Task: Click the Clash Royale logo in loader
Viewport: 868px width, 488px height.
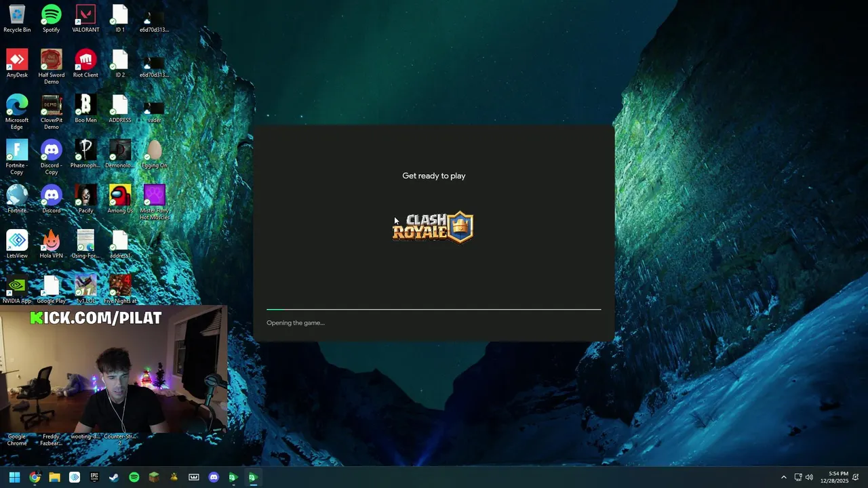Action: [433, 227]
